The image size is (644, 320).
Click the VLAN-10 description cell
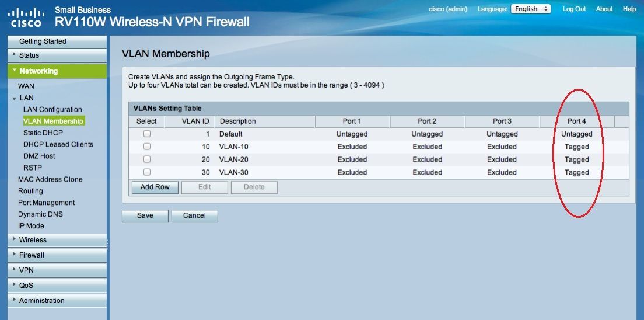click(234, 147)
